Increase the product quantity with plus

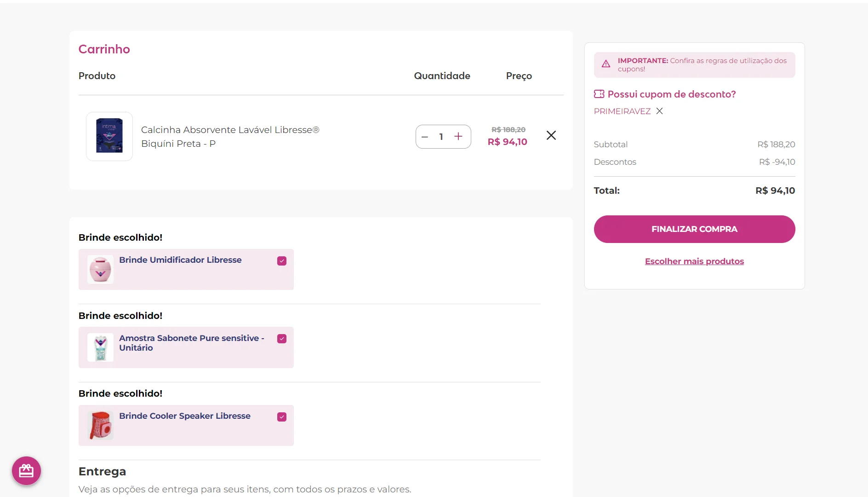[458, 136]
